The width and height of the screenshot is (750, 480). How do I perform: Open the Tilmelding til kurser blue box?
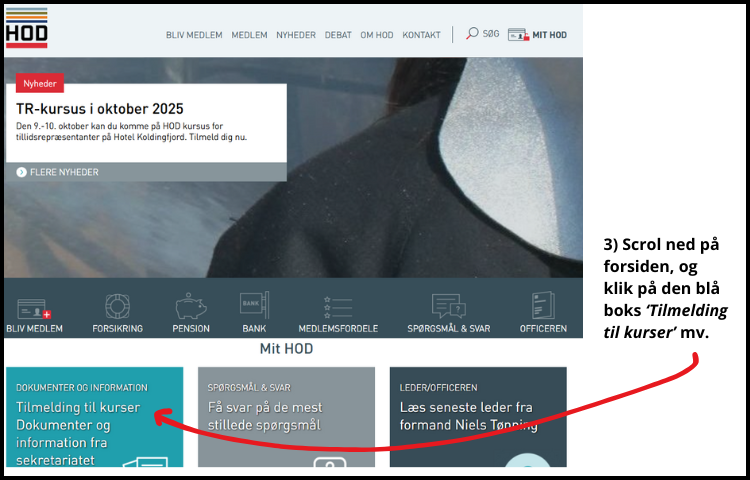pyautogui.click(x=95, y=417)
